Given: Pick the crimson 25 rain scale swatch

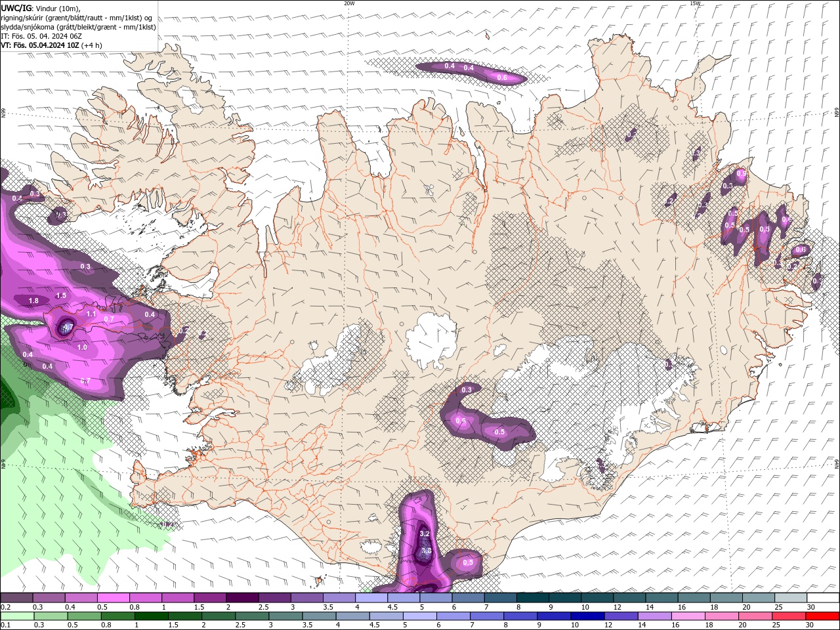Looking at the screenshot, I should tap(788, 616).
